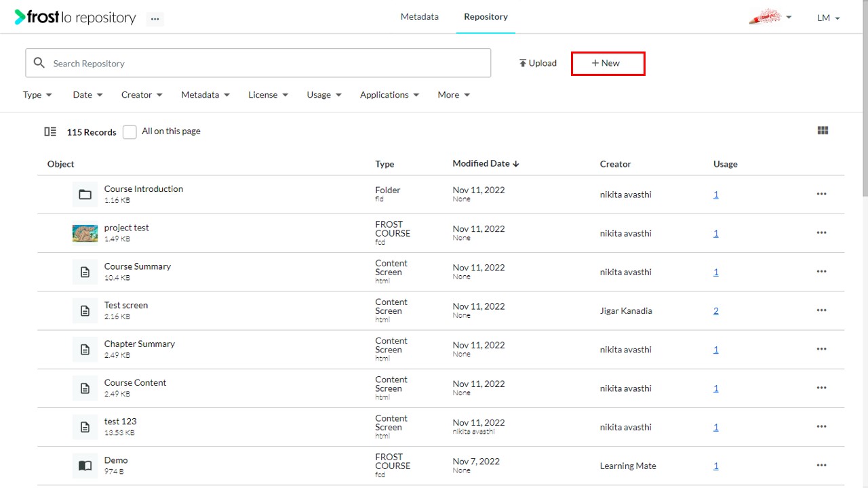Expand the Type filter dropdown
This screenshot has width=868, height=488.
pos(37,95)
